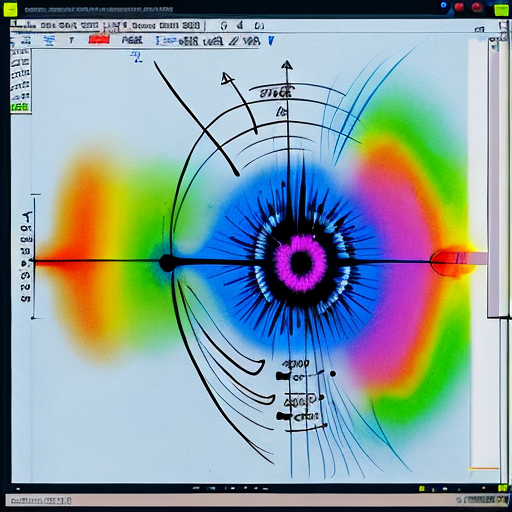Click the red swatch in the toolbar

coord(99,40)
